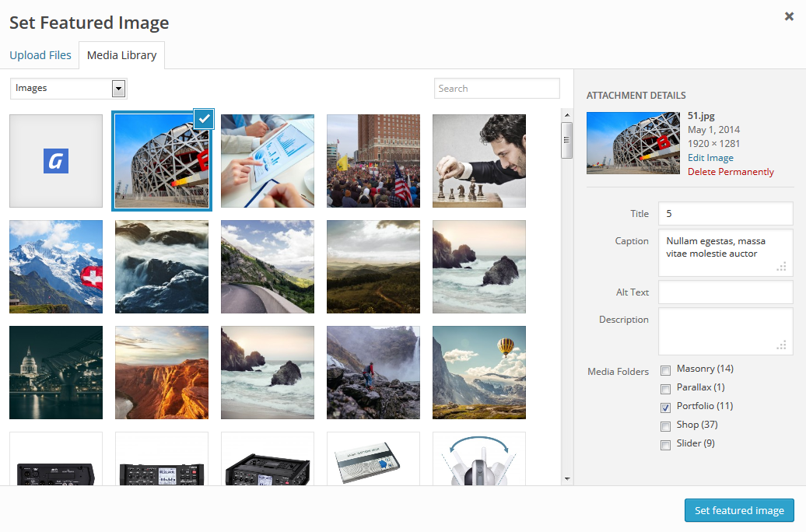Enable the Masonry media folder checkbox
806x532 pixels.
665,369
